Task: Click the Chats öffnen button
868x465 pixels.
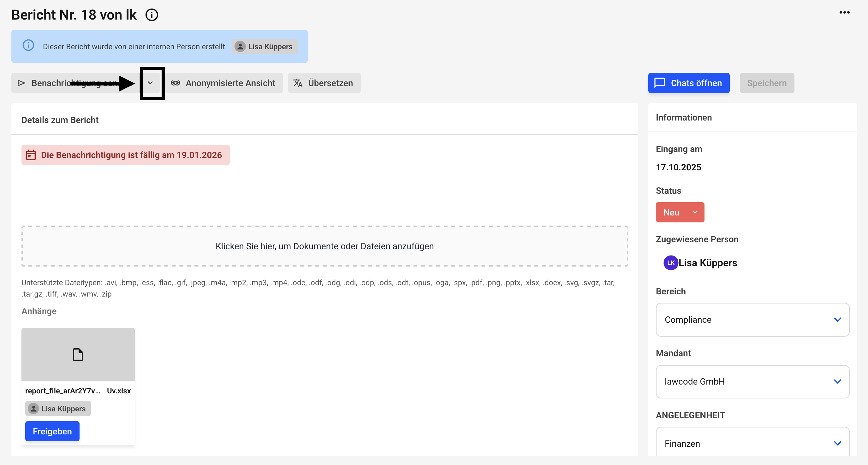Action: click(x=688, y=83)
